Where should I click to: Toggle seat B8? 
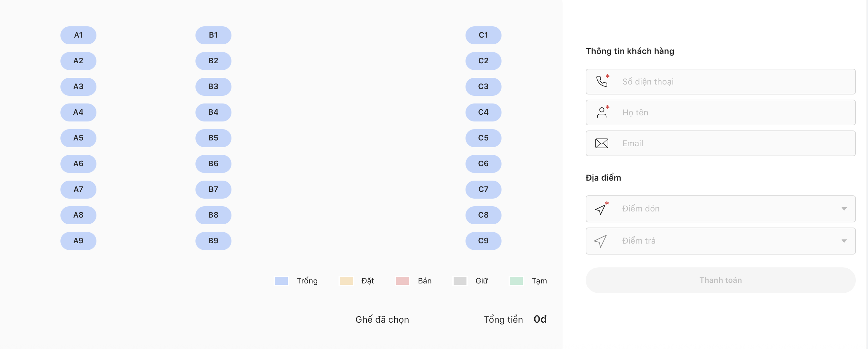[x=213, y=215]
